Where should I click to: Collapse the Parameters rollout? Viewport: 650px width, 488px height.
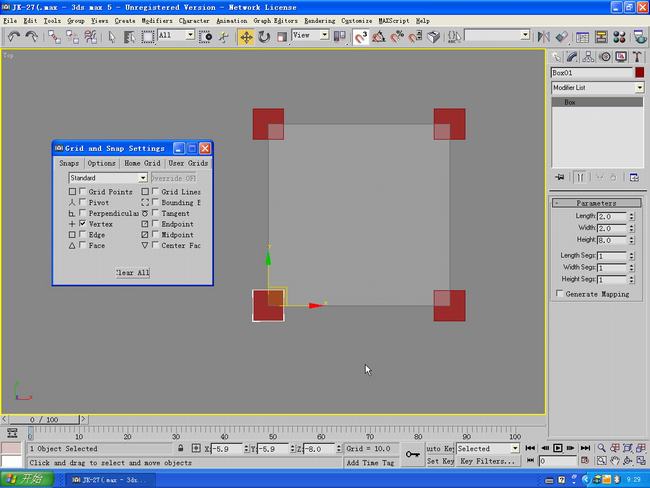(597, 203)
